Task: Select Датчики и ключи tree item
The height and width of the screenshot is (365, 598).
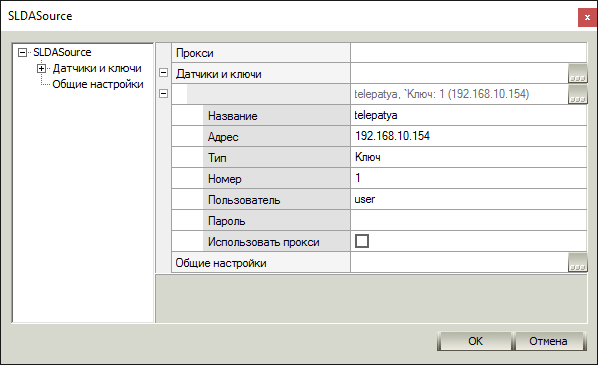Action: [97, 68]
